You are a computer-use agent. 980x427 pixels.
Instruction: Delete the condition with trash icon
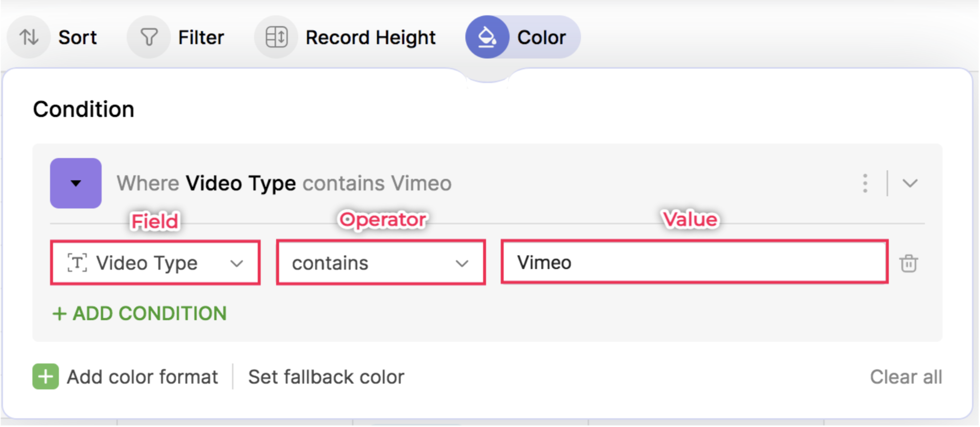click(908, 264)
